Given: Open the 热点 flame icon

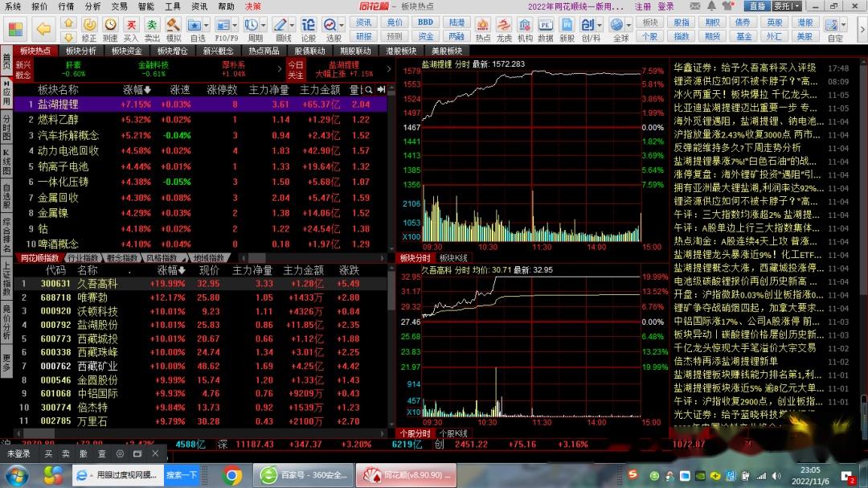Looking at the screenshot, I should [x=483, y=30].
